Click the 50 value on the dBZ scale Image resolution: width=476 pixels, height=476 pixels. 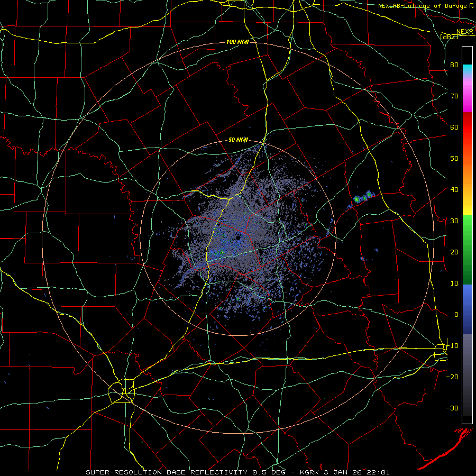click(454, 159)
